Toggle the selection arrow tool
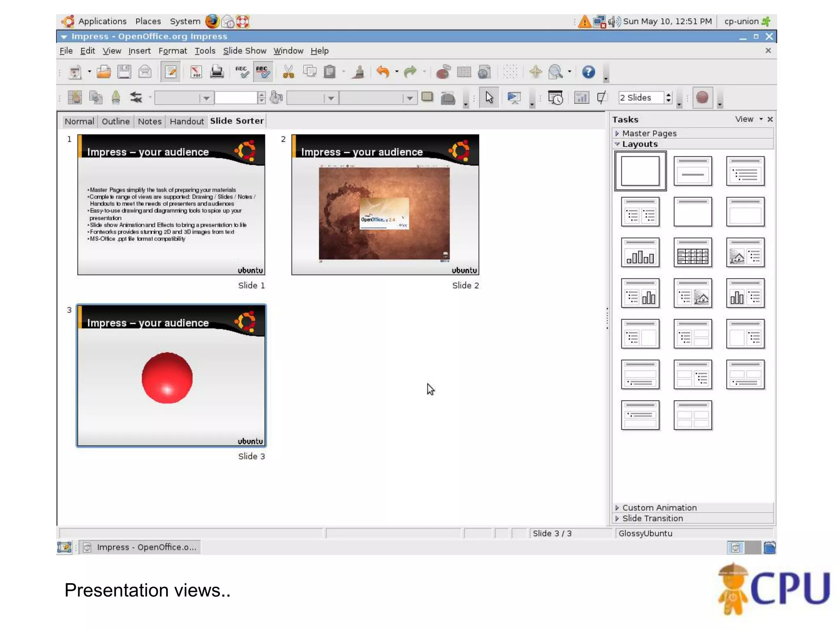The width and height of the screenshot is (840, 630). [x=489, y=98]
